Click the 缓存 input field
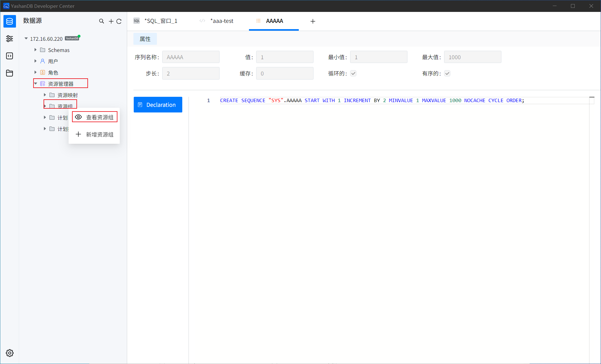Screen dimensions: 601x364 [285, 73]
